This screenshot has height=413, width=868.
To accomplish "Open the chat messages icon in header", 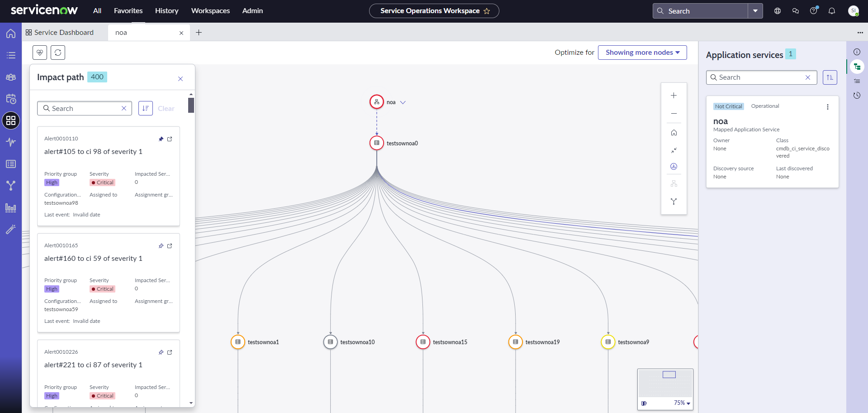I will point(796,11).
